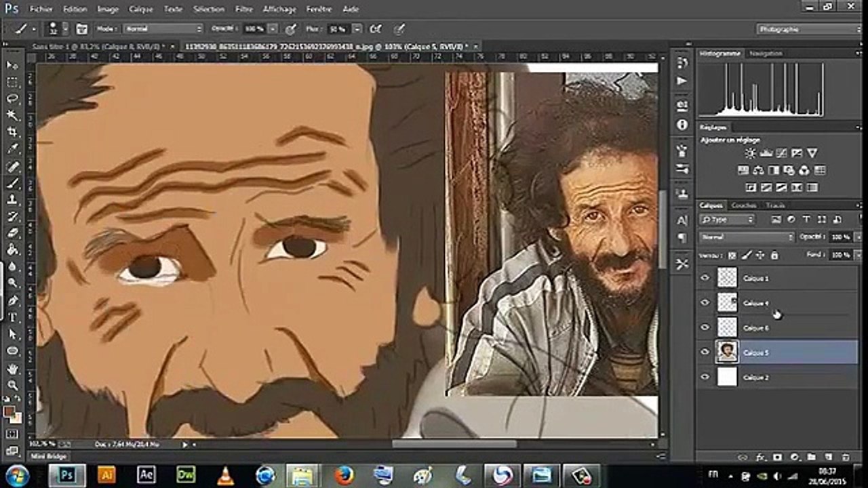This screenshot has height=488, width=868.
Task: Add a Channel Mixer adjustment
Action: 804,170
